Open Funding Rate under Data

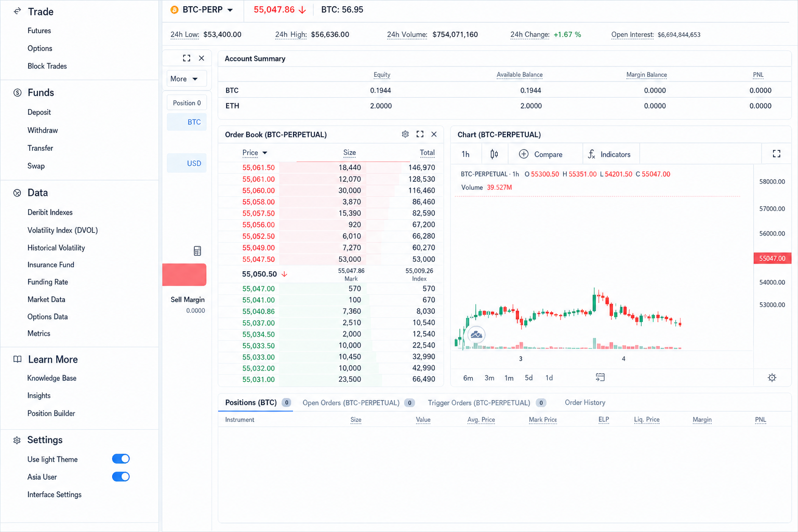(x=48, y=282)
